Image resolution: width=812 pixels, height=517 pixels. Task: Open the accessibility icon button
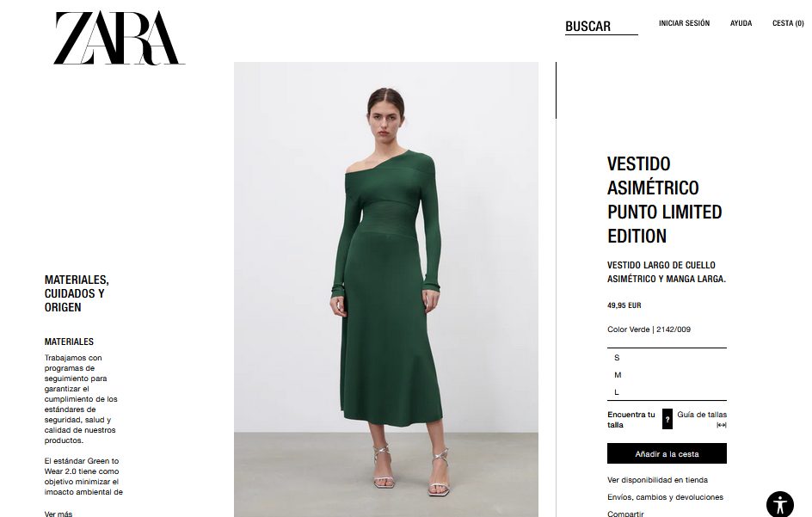[780, 505]
